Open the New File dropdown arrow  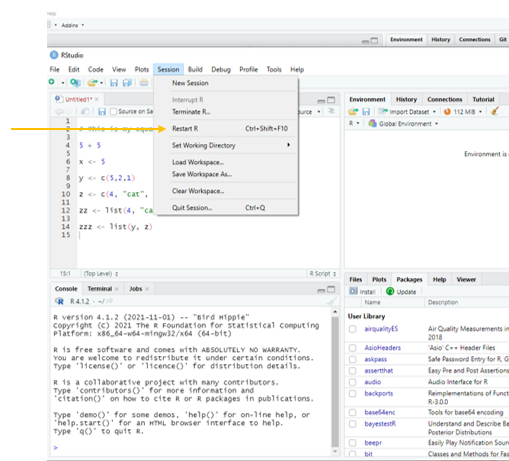point(62,82)
